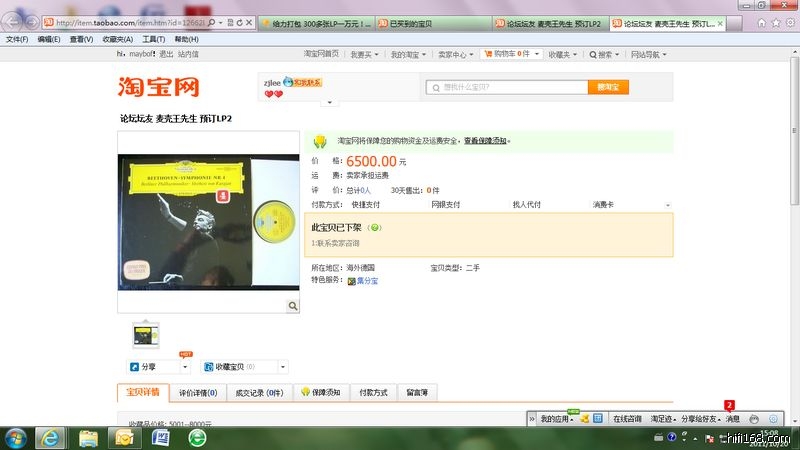This screenshot has height=450, width=800.
Task: Select the small product thumbnail below image
Action: 146,334
